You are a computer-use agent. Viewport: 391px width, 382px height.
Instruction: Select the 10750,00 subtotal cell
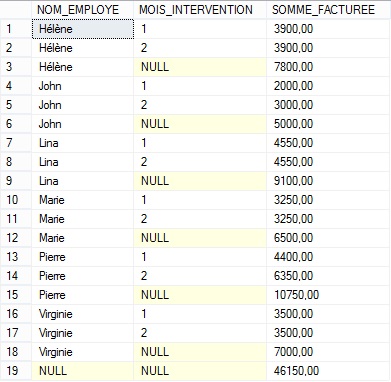click(x=329, y=295)
